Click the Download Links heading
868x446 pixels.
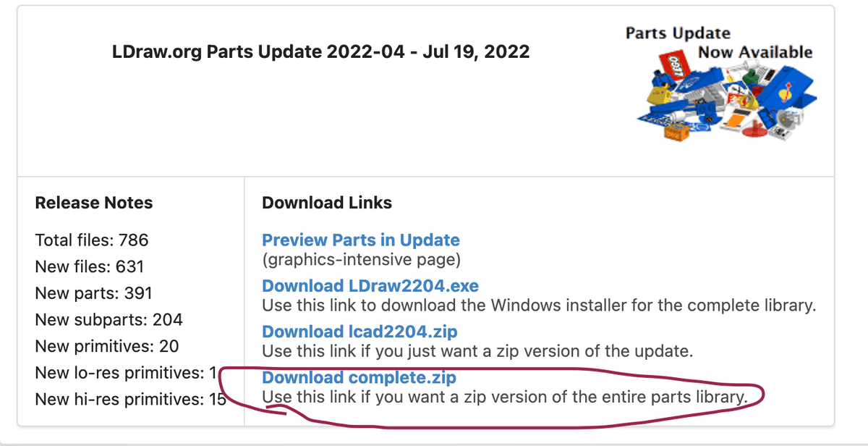click(x=327, y=203)
